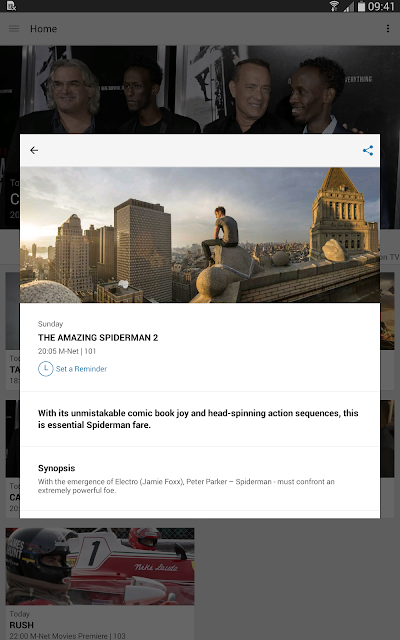Tap the Home title in the header
Viewport: 400px width, 640px height.
tap(44, 29)
